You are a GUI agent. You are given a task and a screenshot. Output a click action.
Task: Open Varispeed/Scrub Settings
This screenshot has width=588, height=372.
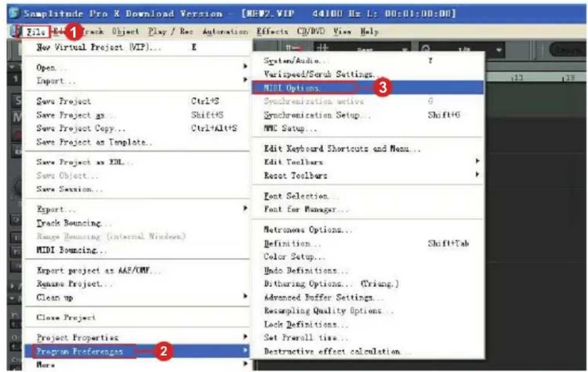coord(368,74)
